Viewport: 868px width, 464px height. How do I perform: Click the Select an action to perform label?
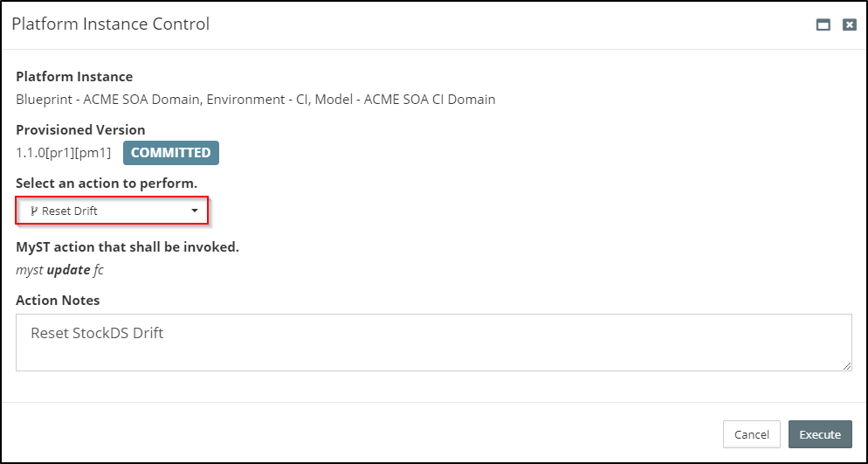107,184
